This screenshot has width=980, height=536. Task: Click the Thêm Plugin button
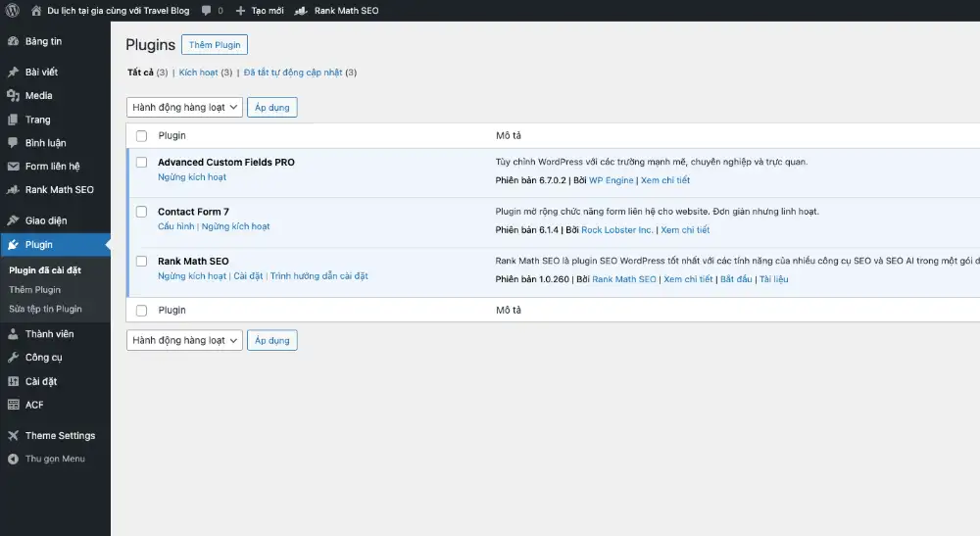coord(215,45)
